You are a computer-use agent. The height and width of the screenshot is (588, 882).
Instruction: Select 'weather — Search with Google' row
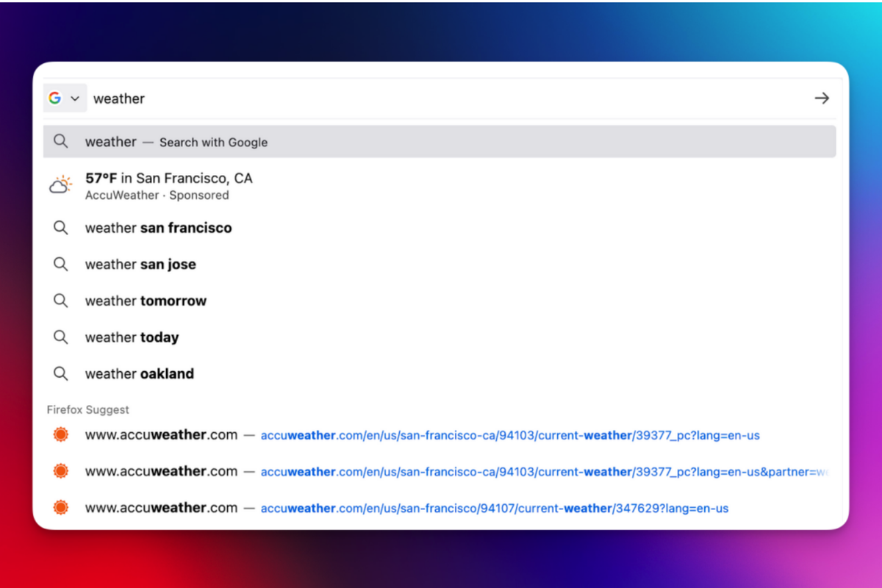coord(440,142)
